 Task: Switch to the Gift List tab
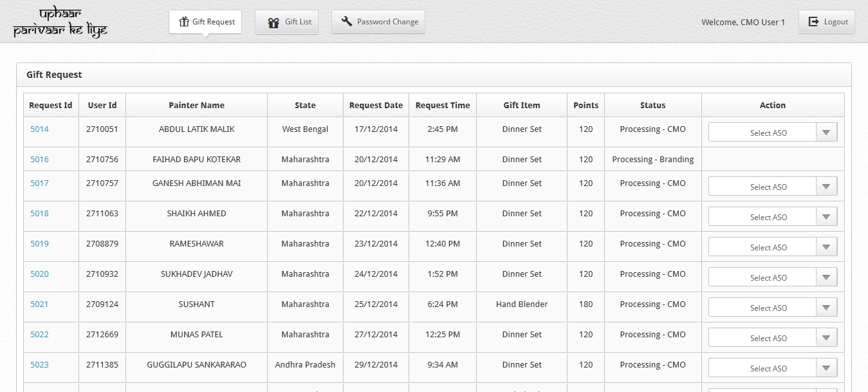tap(287, 22)
